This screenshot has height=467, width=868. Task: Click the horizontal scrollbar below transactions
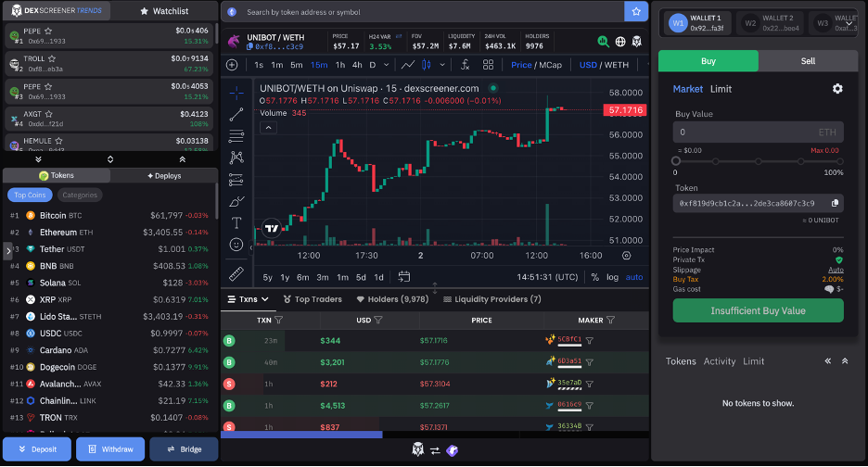click(x=301, y=435)
